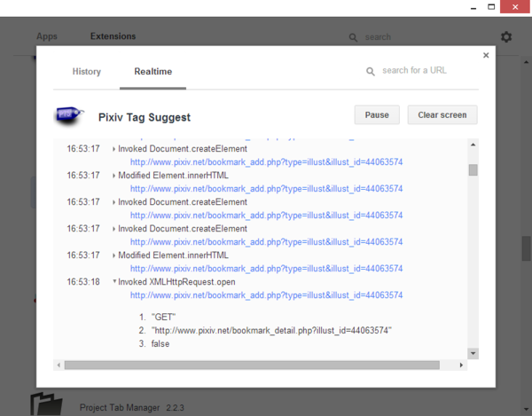
Task: Click the log's scroll down arrow
Action: click(x=473, y=354)
